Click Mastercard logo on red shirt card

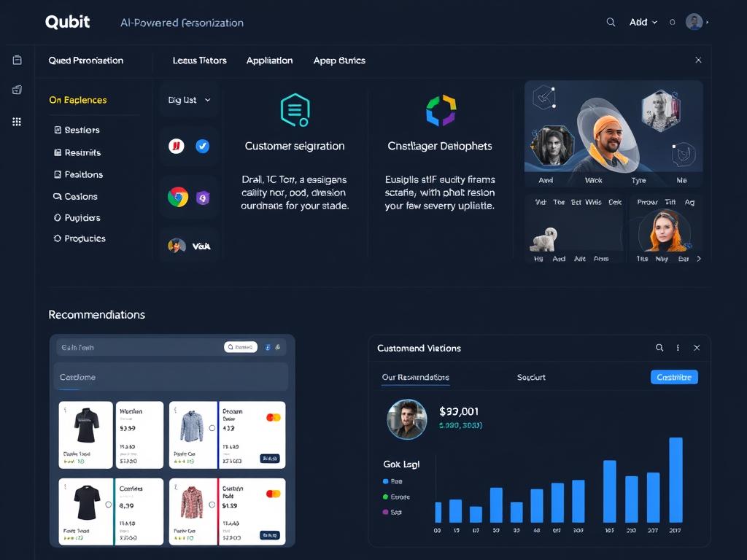click(x=273, y=494)
